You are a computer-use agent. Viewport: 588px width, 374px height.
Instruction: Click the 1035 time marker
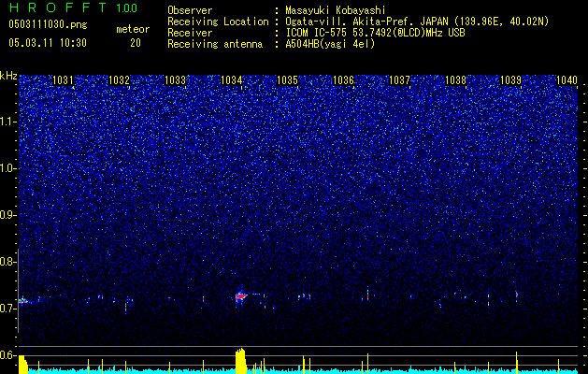(287, 79)
